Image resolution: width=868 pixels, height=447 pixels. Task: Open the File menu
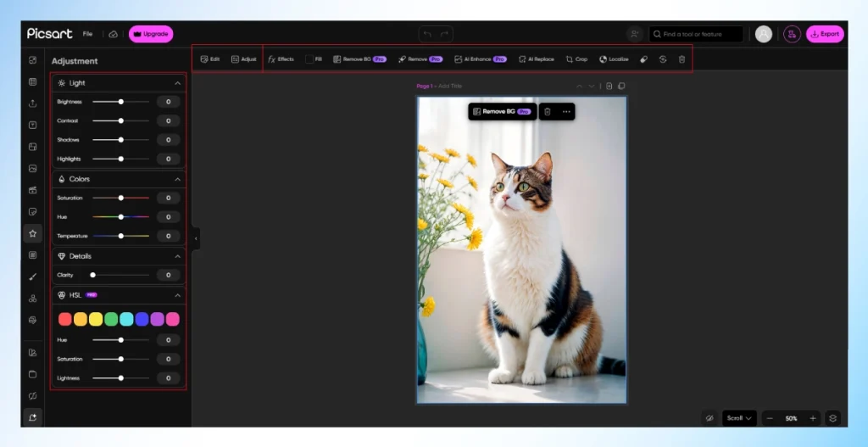(87, 34)
